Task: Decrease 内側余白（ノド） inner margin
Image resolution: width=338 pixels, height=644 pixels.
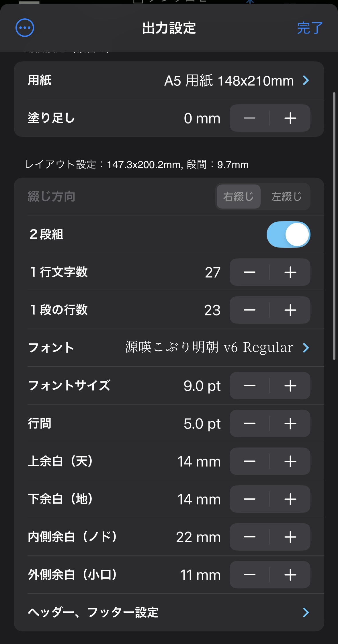Action: pyautogui.click(x=249, y=537)
